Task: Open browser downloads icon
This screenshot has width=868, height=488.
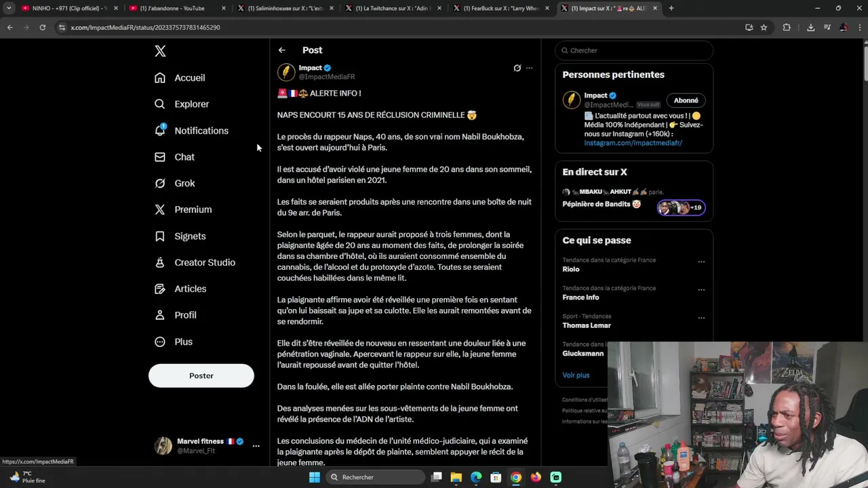Action: point(810,27)
